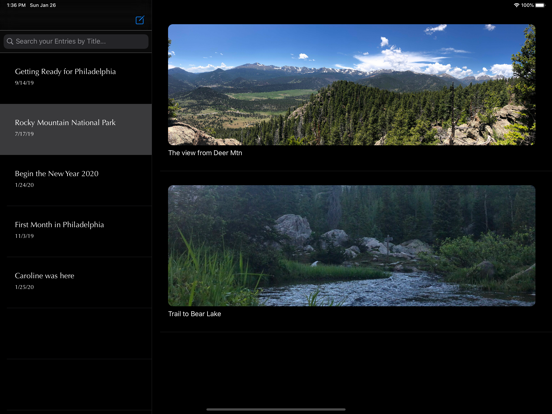Click the 1/25/20 date label
Viewport: 552px width, 414px height.
pyautogui.click(x=24, y=287)
